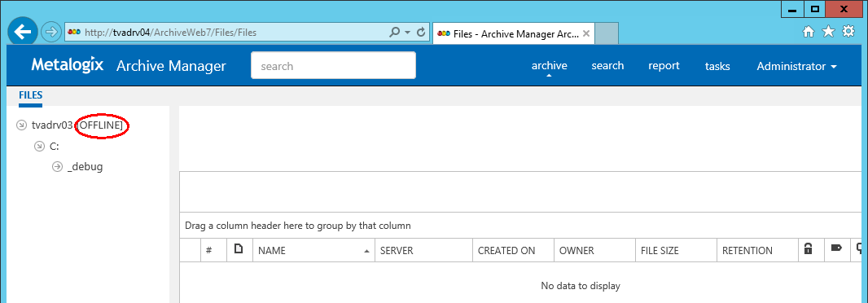
Task: Click inside the Archive Manager search field
Action: [x=333, y=65]
